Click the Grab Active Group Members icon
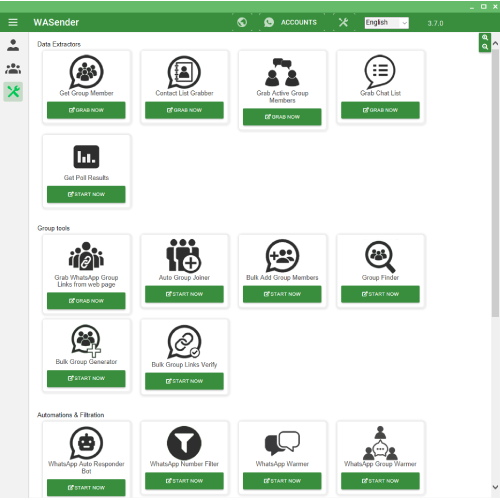500x500 pixels. [x=282, y=72]
